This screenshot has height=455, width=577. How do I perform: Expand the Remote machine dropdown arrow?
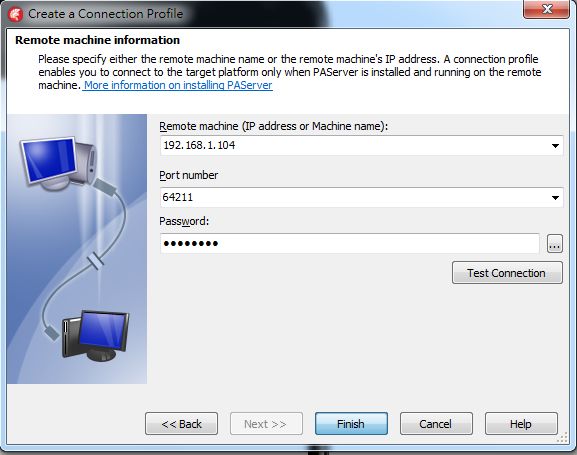pyautogui.click(x=555, y=146)
